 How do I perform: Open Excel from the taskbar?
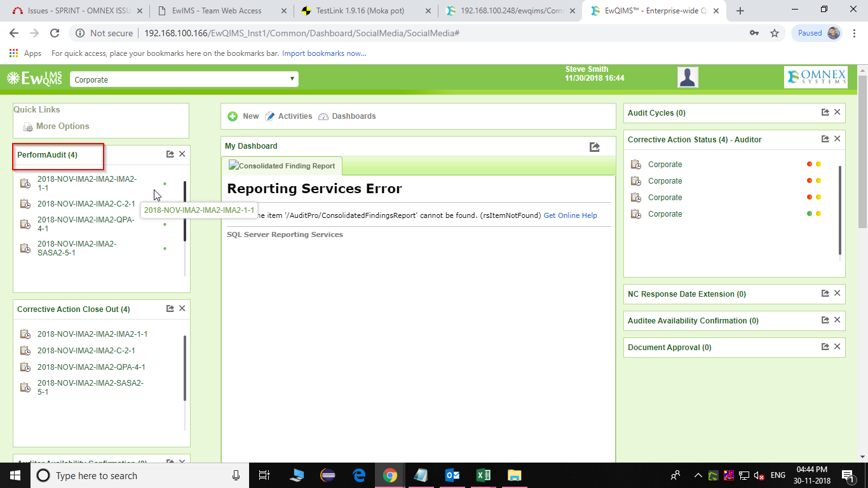pos(483,475)
